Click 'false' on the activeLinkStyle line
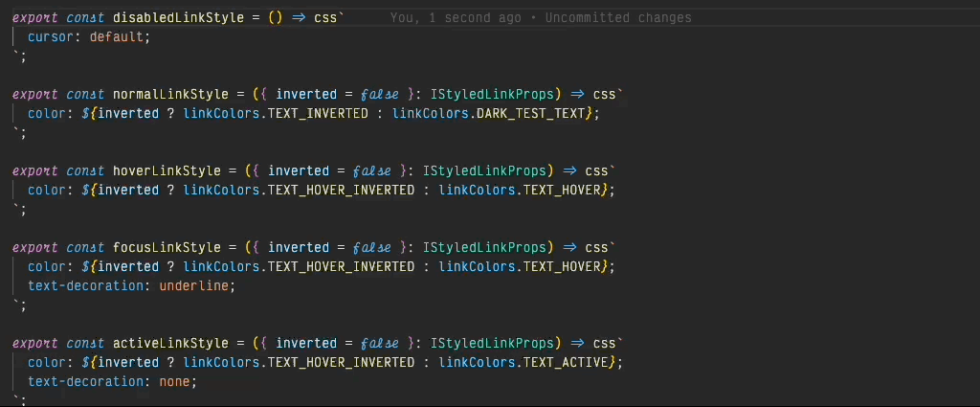 pos(380,343)
